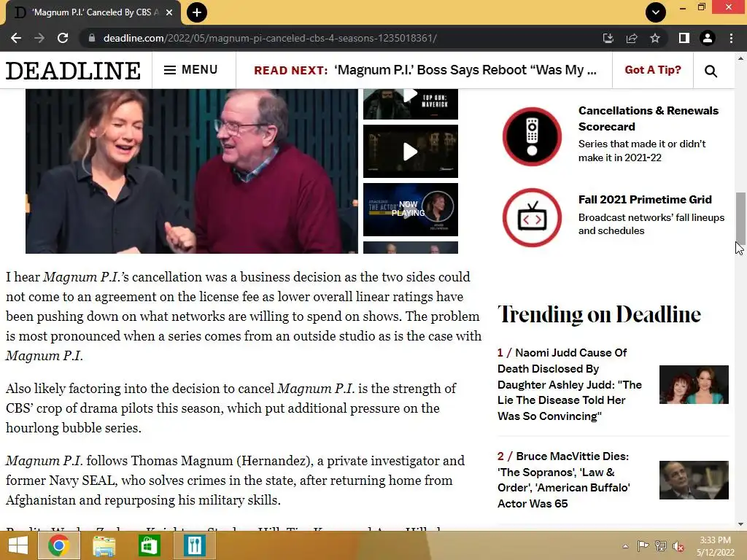
Task: Go back to the previous page
Action: point(16,38)
